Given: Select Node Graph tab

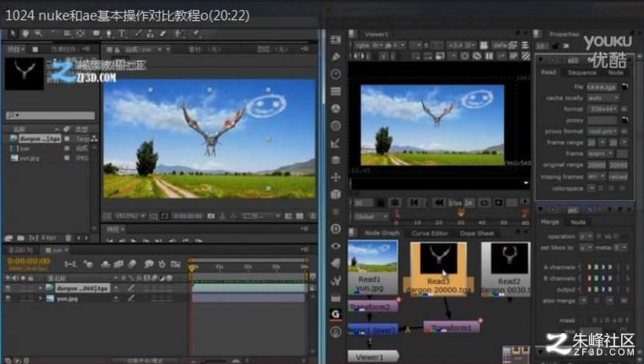Looking at the screenshot, I should 381,233.
